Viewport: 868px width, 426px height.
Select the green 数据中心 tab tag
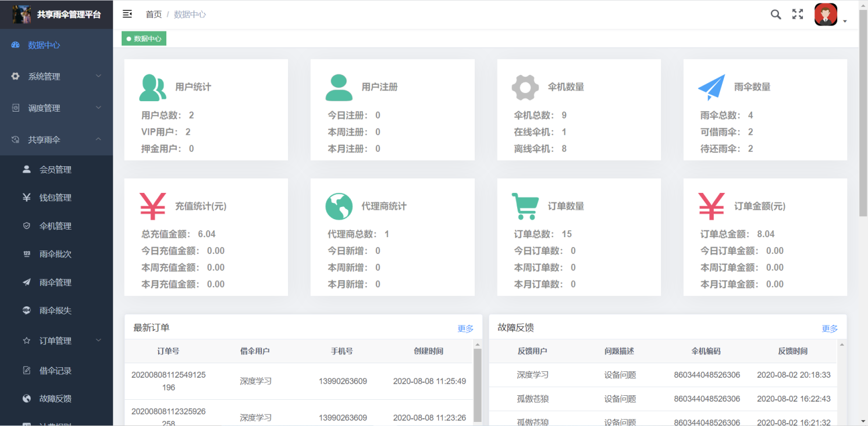coord(144,39)
